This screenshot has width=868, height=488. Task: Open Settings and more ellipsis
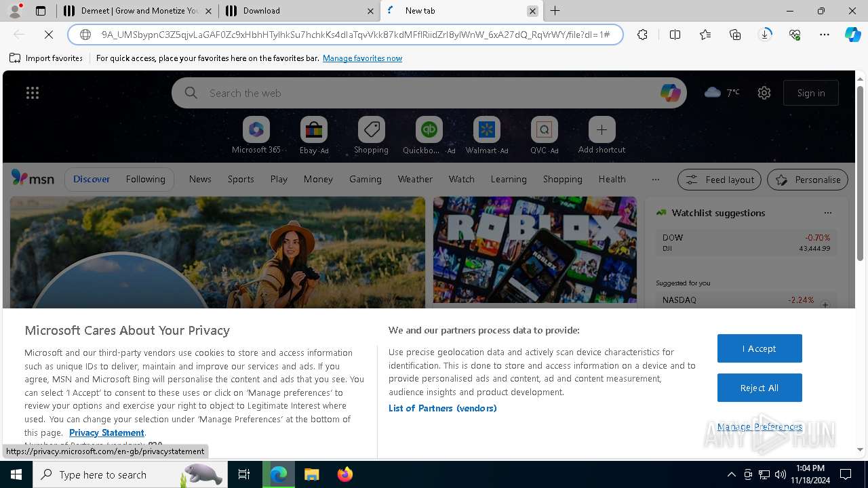point(825,35)
